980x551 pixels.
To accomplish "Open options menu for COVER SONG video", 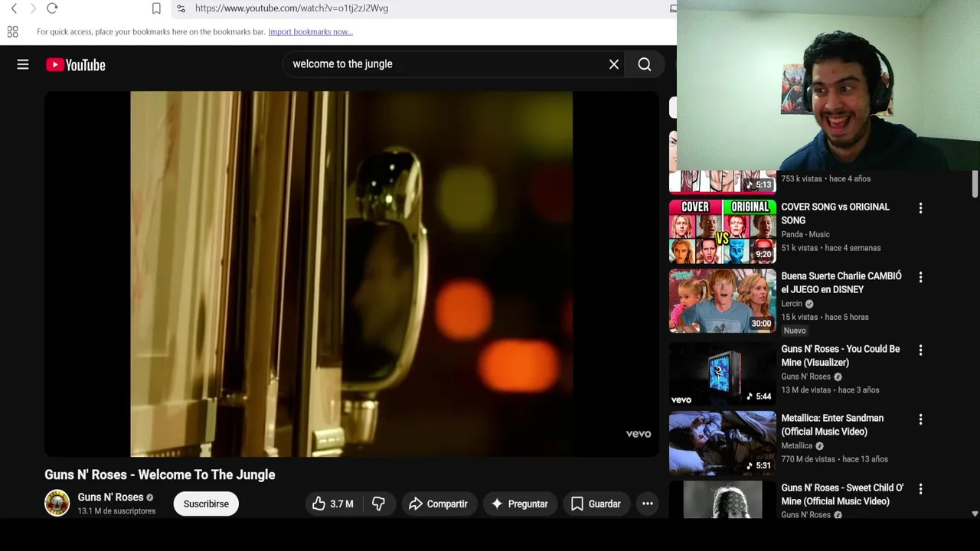I will (920, 208).
